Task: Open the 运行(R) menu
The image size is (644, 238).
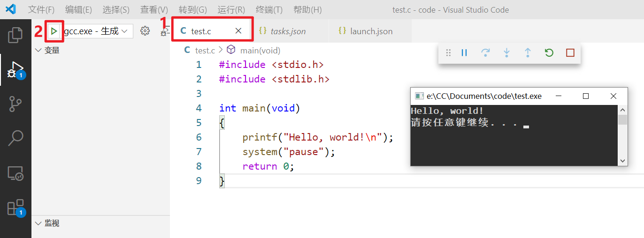Action: coord(231,9)
